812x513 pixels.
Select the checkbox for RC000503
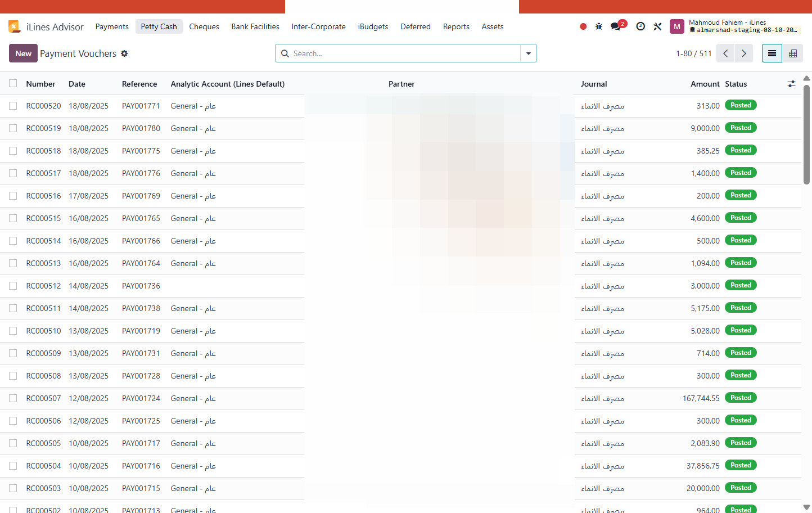13,488
